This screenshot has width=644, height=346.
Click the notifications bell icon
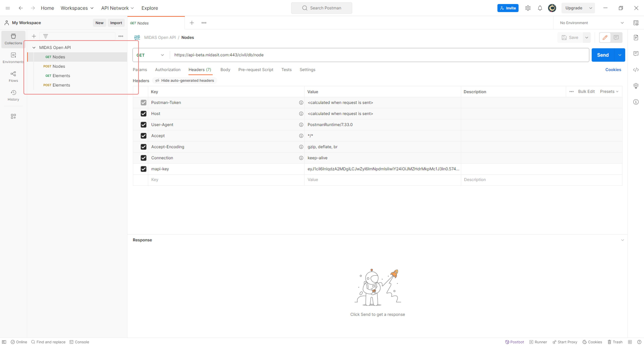point(540,8)
